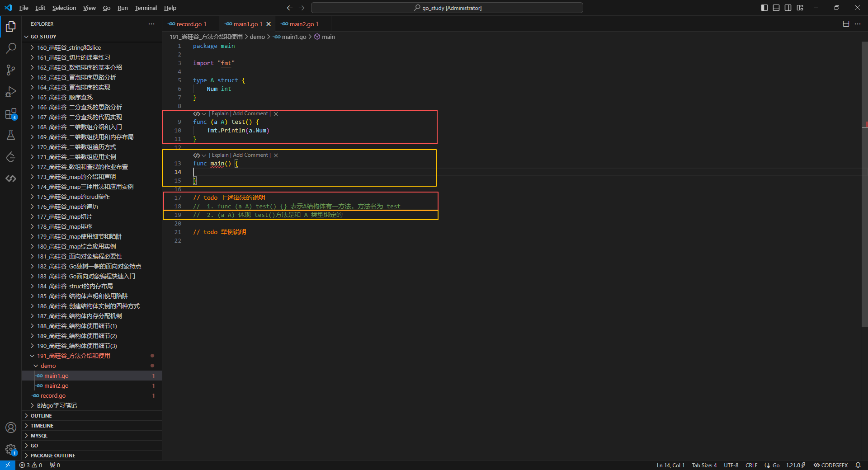
Task: Open the Explorer view in activity bar
Action: [x=11, y=27]
